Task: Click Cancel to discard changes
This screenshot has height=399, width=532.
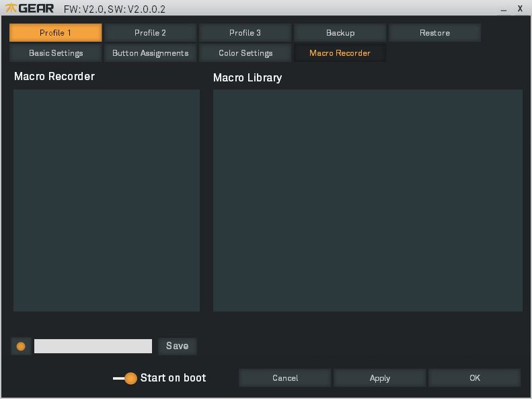Action: pos(285,378)
